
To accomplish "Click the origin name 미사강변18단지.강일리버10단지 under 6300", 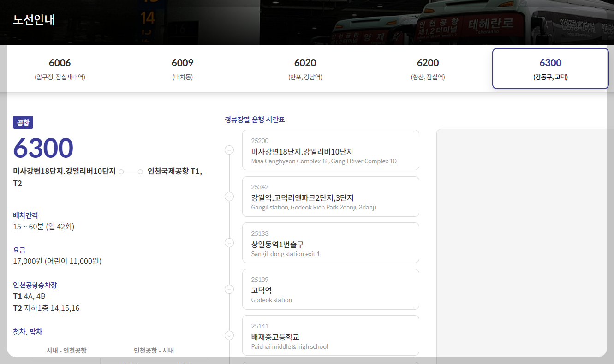I will coord(64,171).
